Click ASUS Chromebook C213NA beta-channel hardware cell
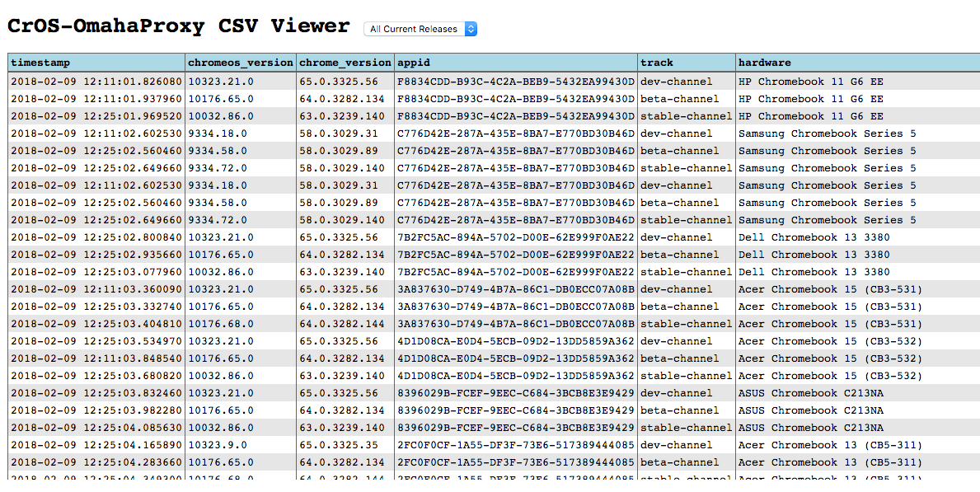 coord(811,410)
